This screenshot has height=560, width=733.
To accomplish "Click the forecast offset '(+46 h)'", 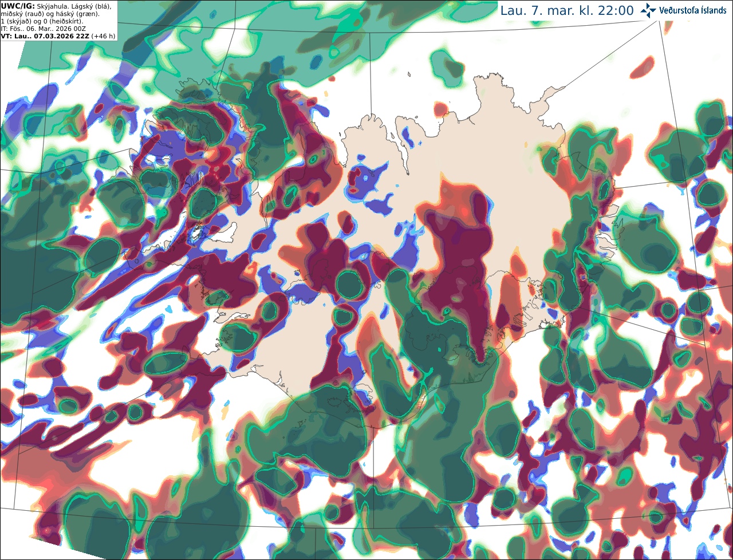I will pyautogui.click(x=103, y=36).
